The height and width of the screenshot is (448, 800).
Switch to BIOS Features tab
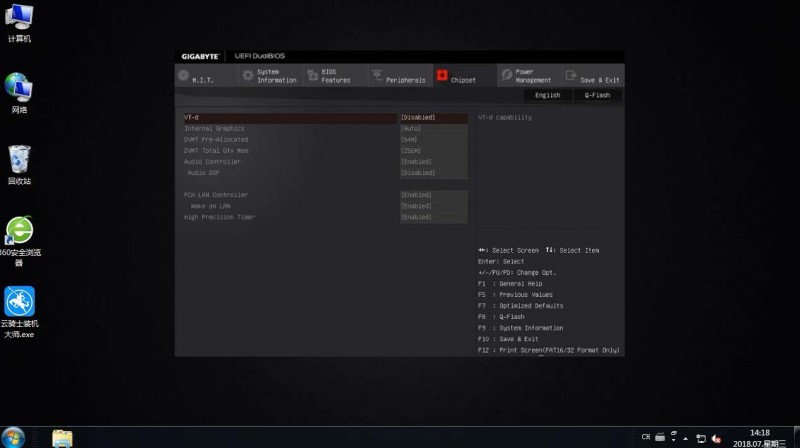coord(336,76)
